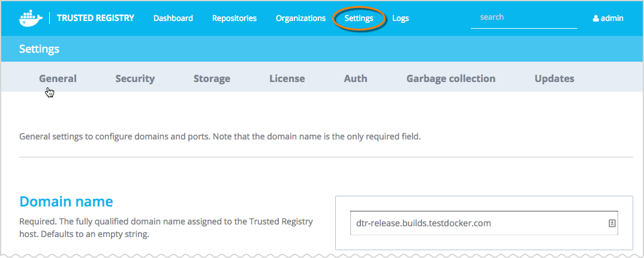Image resolution: width=644 pixels, height=258 pixels.
Task: Select the Storage tab
Action: pyautogui.click(x=212, y=78)
